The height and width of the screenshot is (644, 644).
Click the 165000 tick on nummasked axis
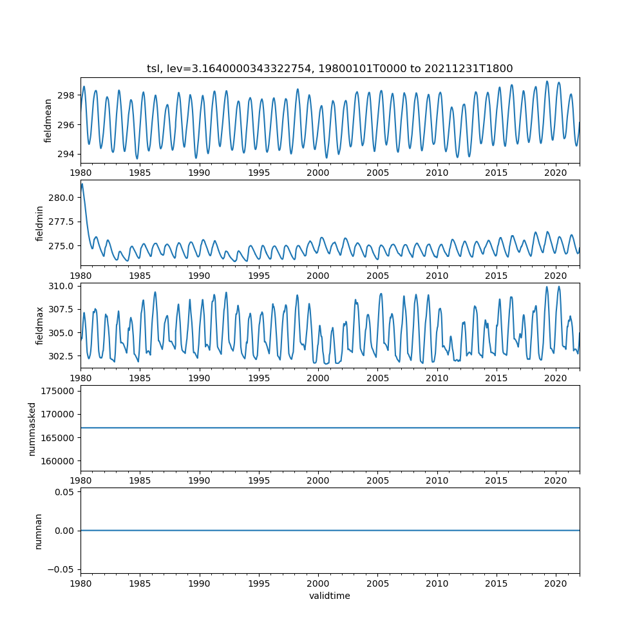pos(62,438)
